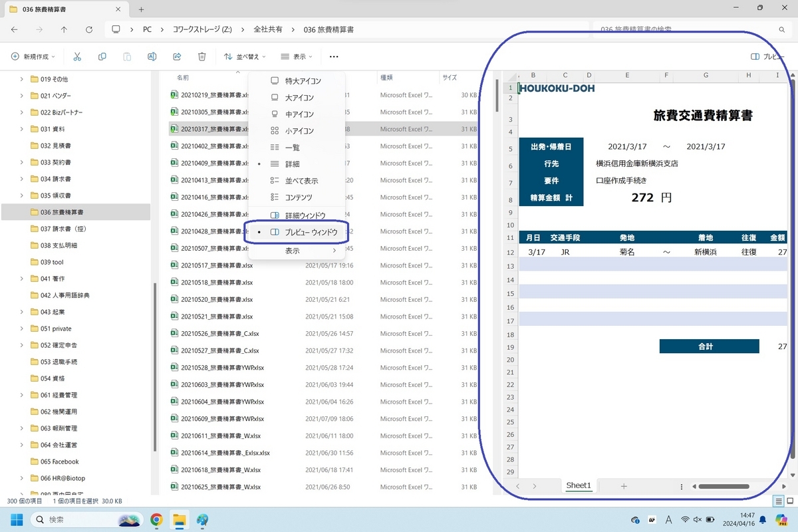Open Windows Start menu

click(x=16, y=519)
